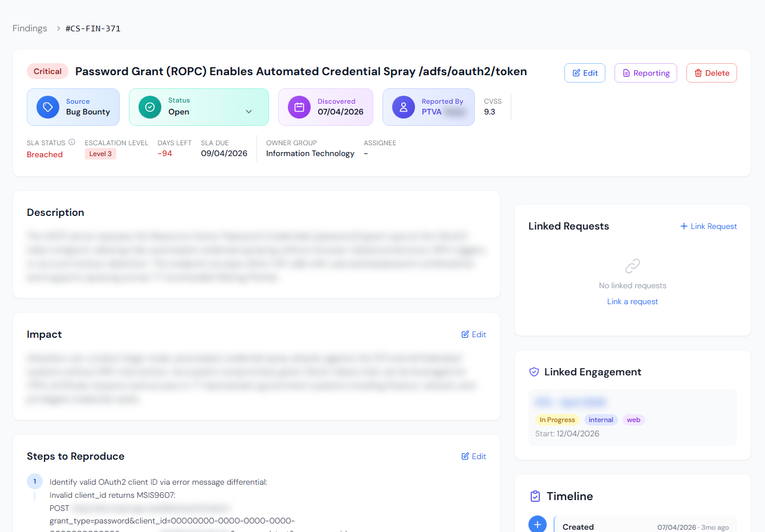
Task: Delete this finding with Delete button
Action: tap(711, 73)
